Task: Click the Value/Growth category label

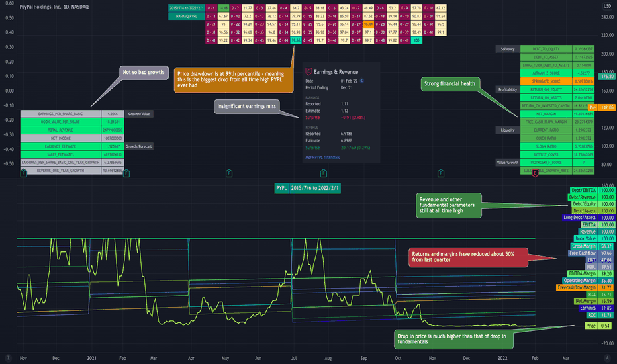Action: 508,163
